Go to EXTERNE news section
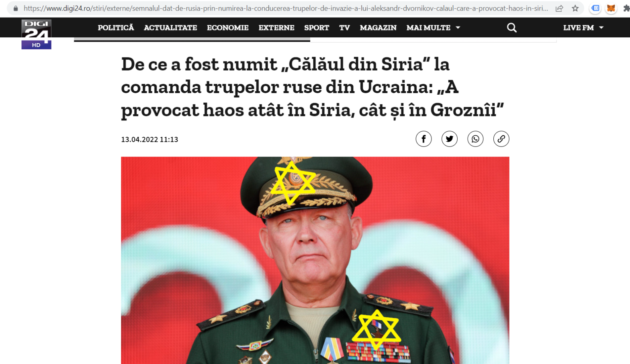This screenshot has width=630, height=364. [276, 28]
